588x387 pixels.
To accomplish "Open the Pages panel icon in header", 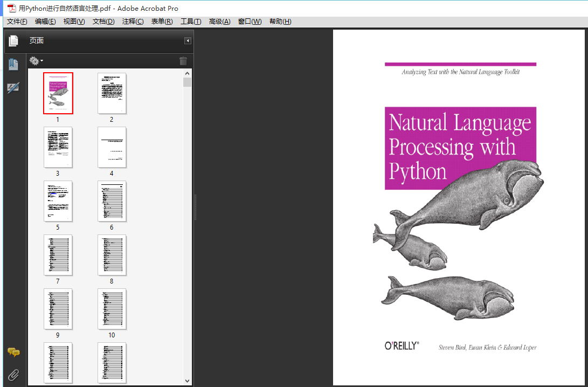I will (13, 40).
